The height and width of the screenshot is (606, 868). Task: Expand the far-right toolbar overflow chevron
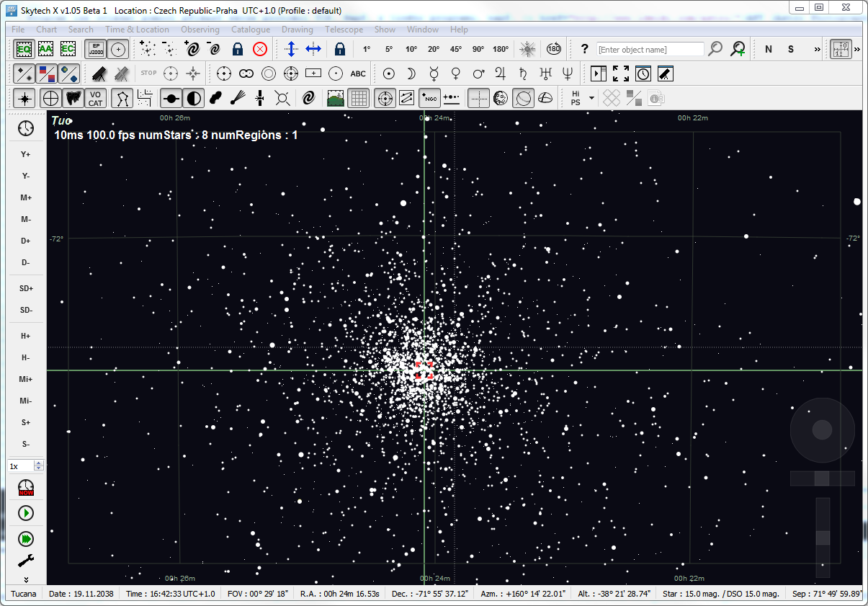coord(857,49)
